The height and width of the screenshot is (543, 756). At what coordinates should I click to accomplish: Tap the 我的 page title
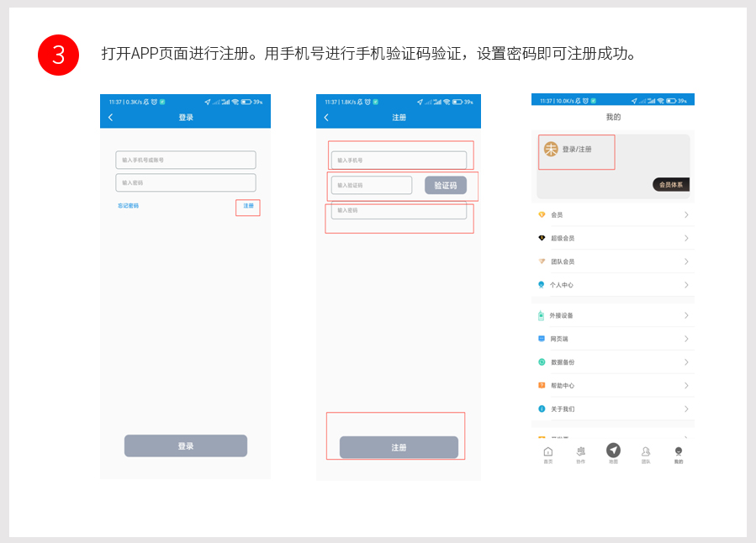[x=613, y=117]
